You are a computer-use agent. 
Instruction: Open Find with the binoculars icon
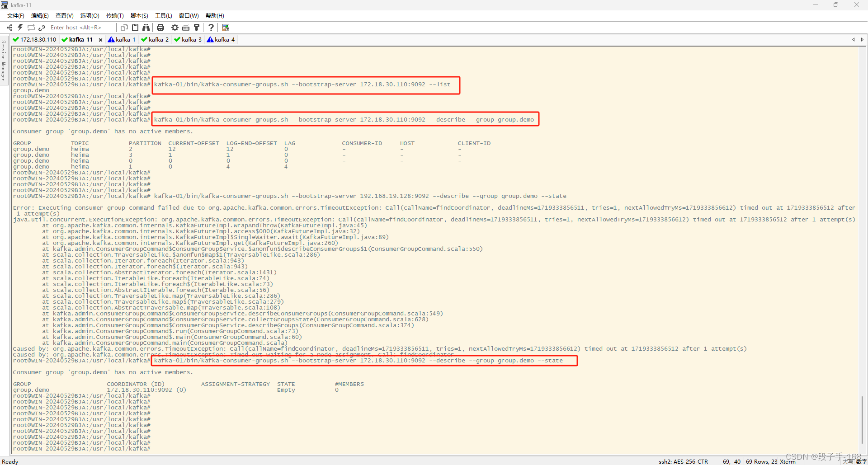(x=146, y=28)
